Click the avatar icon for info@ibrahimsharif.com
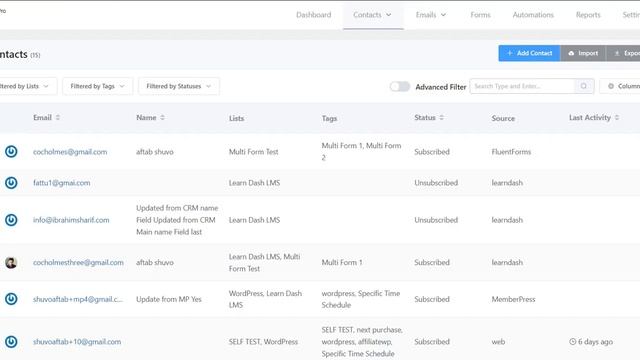The height and width of the screenshot is (360, 640). pyautogui.click(x=11, y=220)
